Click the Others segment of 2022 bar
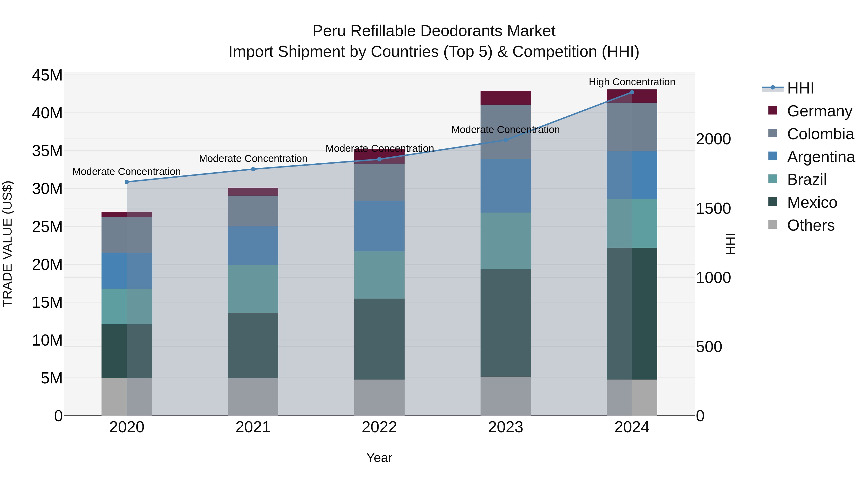Image resolution: width=868 pixels, height=488 pixels. click(380, 398)
